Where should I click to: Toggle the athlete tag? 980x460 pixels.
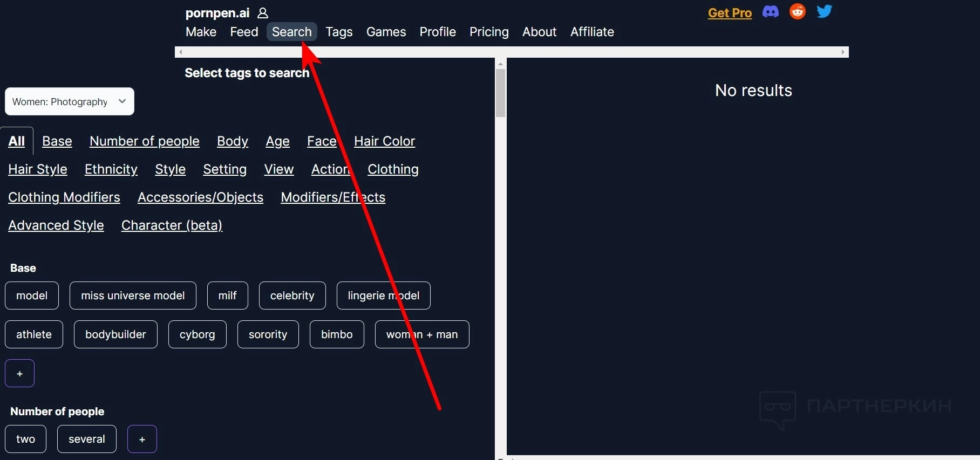click(x=34, y=334)
